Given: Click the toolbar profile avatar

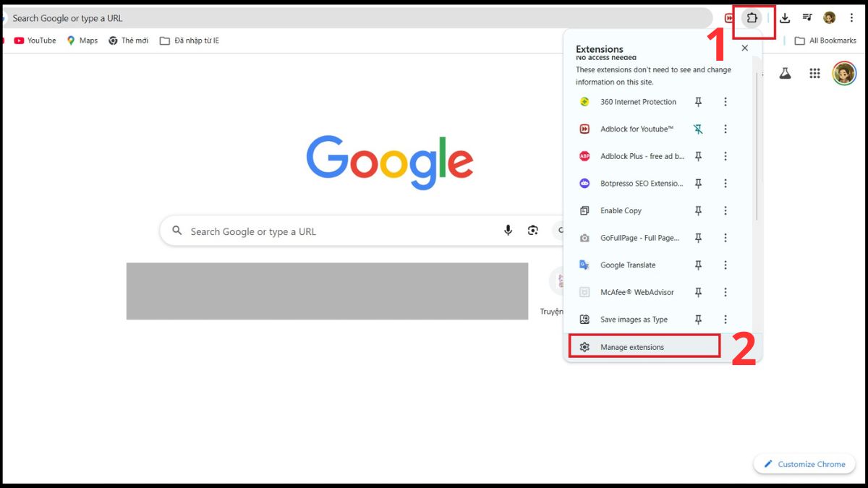Looking at the screenshot, I should point(830,18).
